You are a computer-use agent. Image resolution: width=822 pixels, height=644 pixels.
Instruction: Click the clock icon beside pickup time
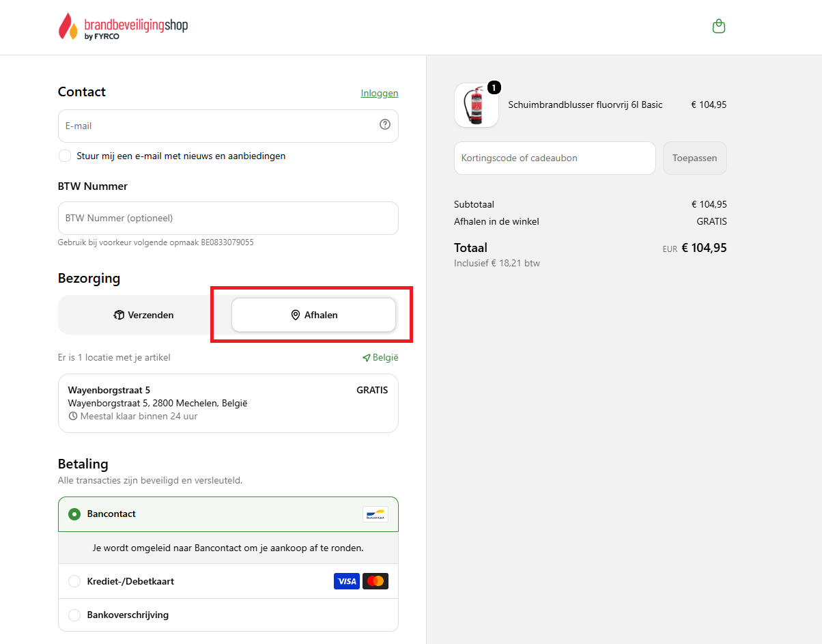click(73, 416)
